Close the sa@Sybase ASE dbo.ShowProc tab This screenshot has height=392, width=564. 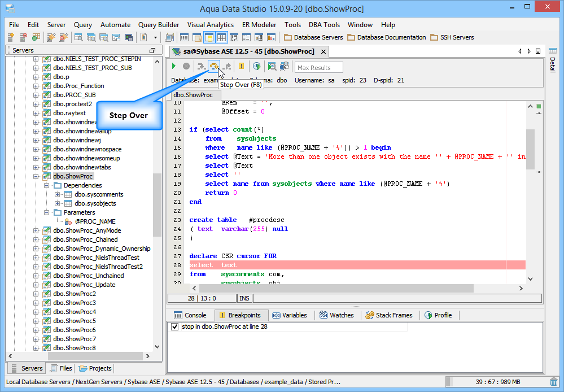pos(323,51)
